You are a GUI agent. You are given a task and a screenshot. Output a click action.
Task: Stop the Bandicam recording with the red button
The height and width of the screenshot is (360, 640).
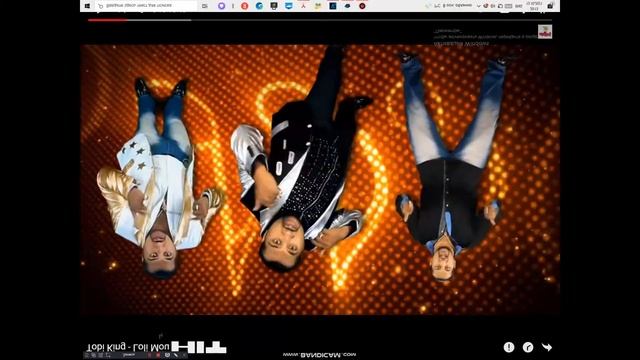[x=158, y=355]
